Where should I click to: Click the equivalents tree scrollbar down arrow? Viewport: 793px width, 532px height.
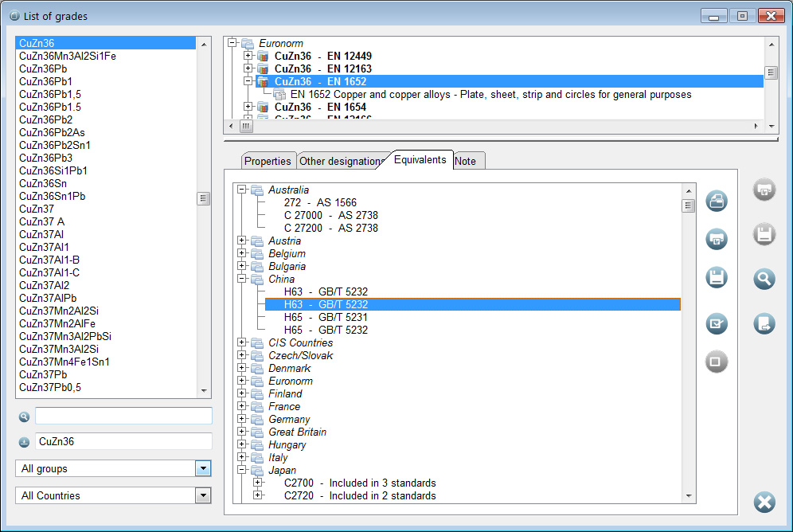[689, 496]
